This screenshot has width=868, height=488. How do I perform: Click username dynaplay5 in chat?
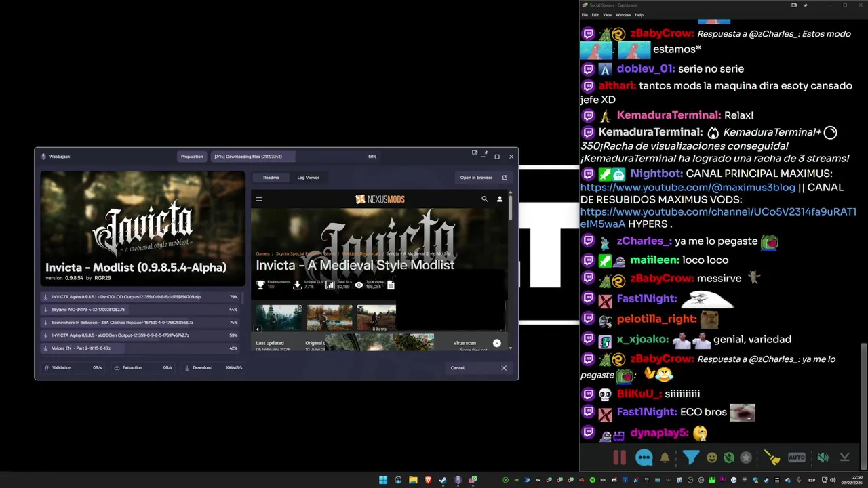(659, 432)
